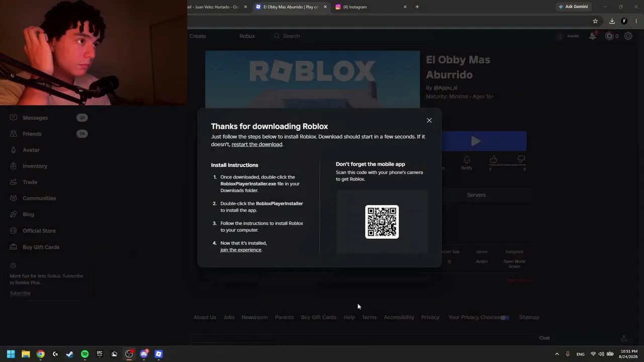The image size is (644, 362).
Task: Open the Roblox settings gear
Action: point(628,36)
